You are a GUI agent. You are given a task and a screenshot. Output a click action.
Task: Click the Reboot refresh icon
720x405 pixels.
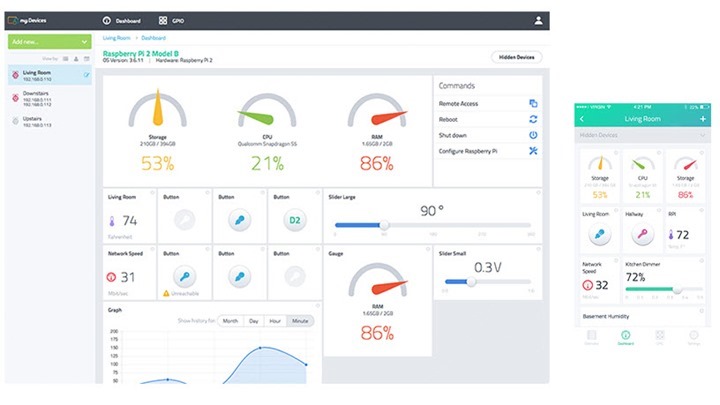[533, 119]
